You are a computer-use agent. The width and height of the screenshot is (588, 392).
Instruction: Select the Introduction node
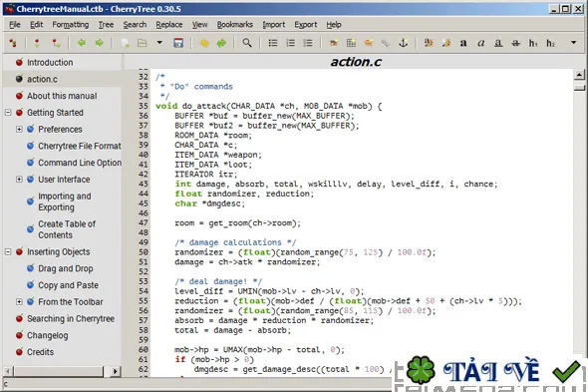click(x=50, y=62)
